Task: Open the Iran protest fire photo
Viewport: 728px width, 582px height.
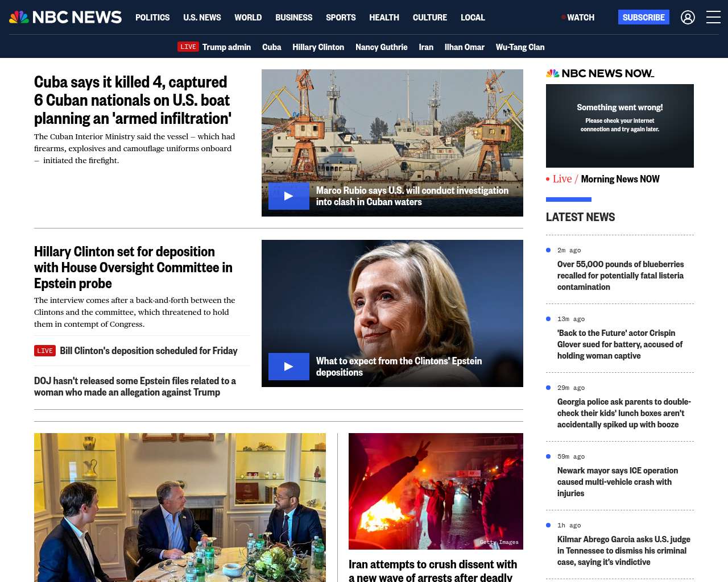Action: tap(436, 491)
